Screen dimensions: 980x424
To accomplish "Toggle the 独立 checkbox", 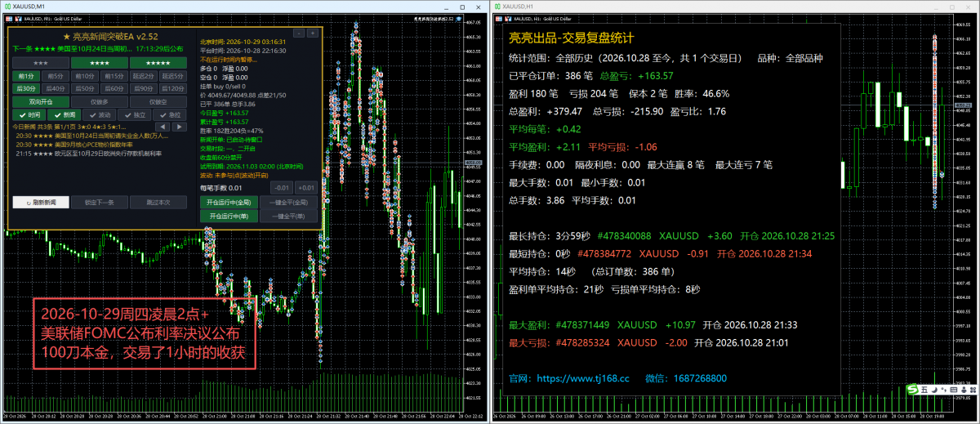I will pyautogui.click(x=135, y=114).
